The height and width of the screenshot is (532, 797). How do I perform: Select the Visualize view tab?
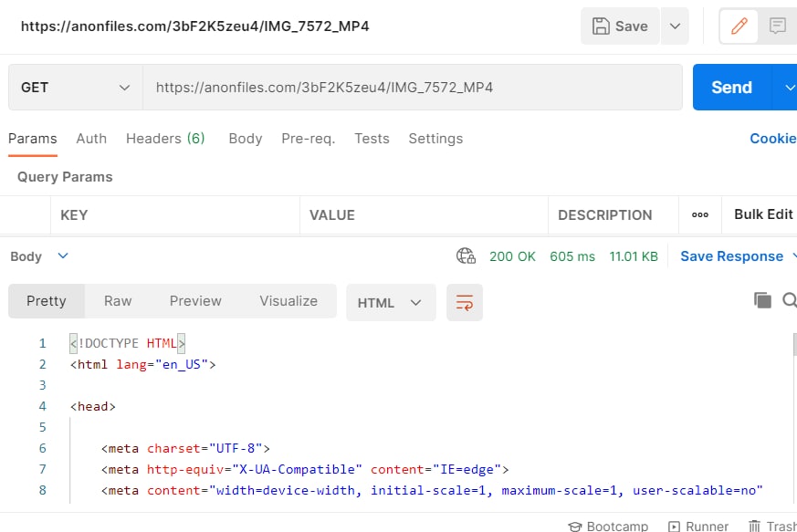288,301
